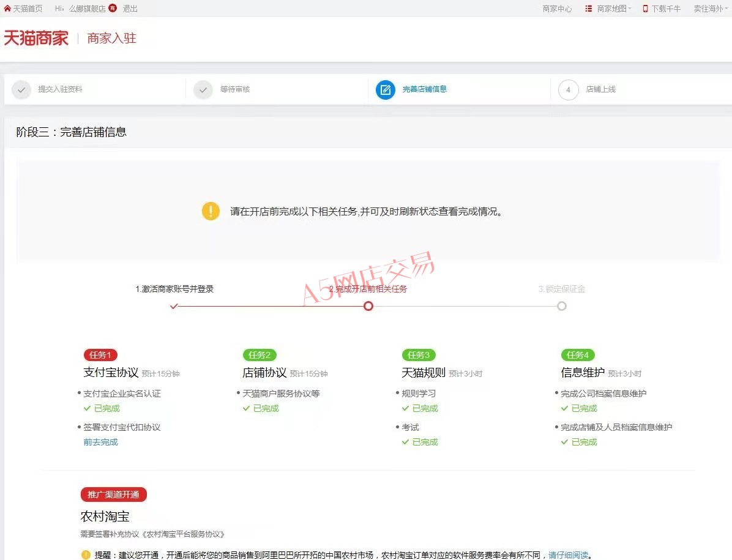Image resolution: width=732 pixels, height=560 pixels.
Task: Click the Tmall home icon in top bar
Action: click(x=7, y=9)
